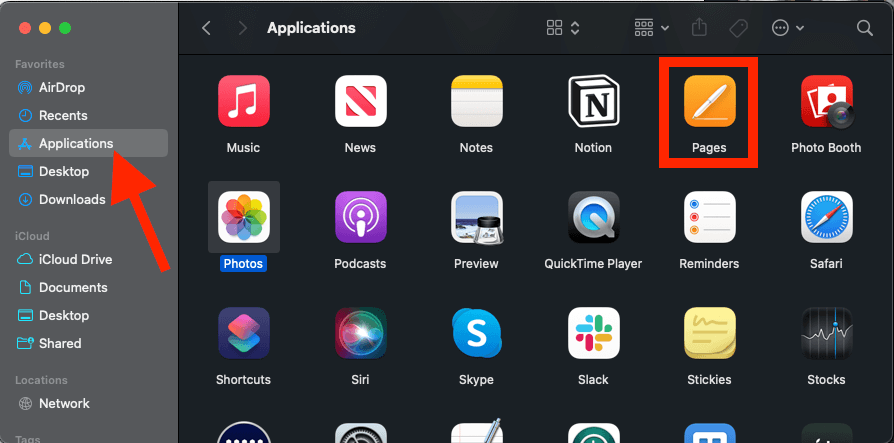Click the Photos app icon

coord(243,217)
